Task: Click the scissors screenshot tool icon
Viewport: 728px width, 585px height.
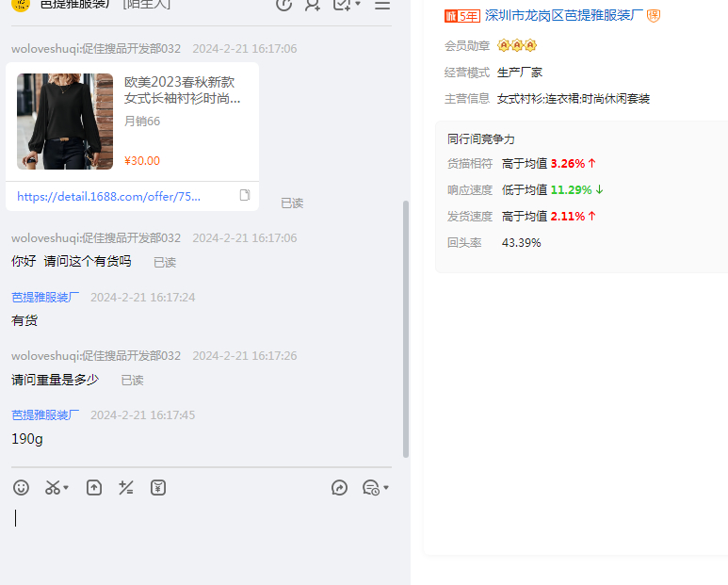Action: click(53, 487)
